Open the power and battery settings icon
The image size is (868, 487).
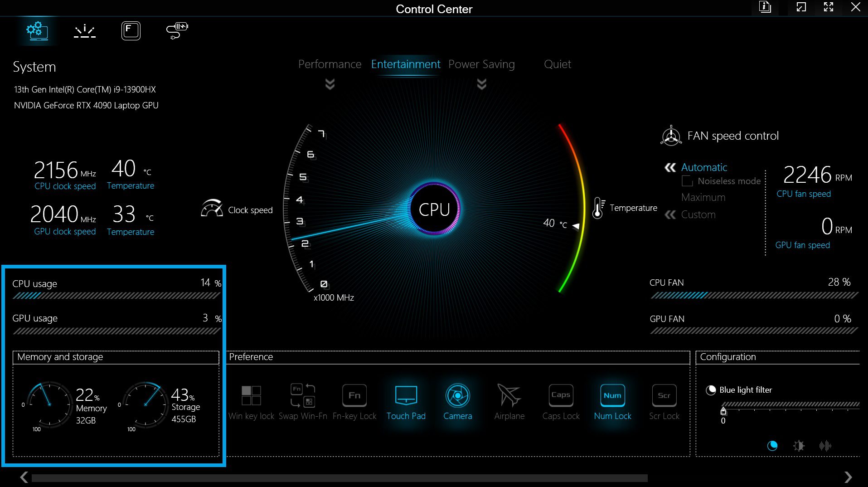point(177,31)
